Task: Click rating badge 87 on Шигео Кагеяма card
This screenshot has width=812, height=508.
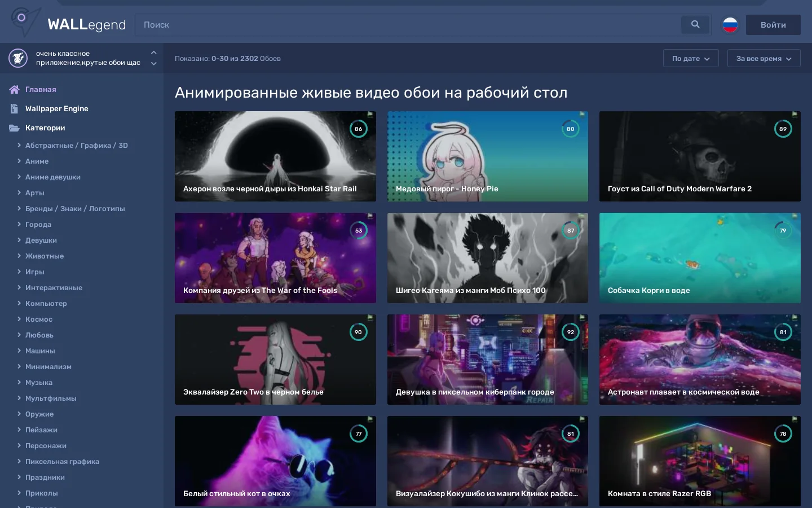Action: (571, 230)
